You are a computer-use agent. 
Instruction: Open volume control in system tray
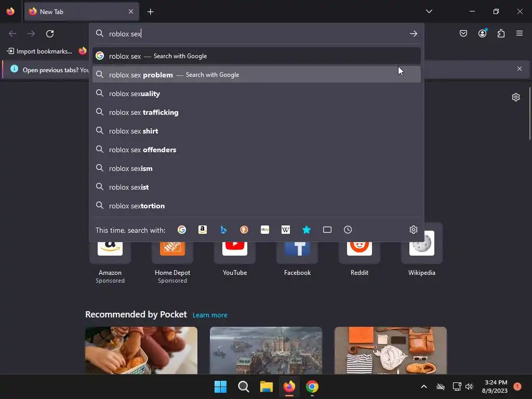click(469, 387)
